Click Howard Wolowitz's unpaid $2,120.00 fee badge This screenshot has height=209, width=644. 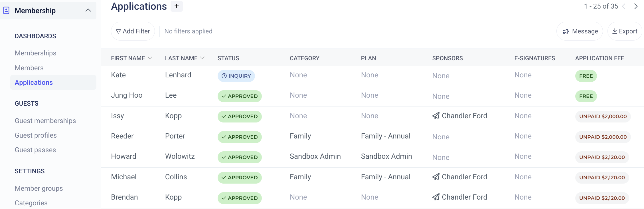pyautogui.click(x=602, y=157)
